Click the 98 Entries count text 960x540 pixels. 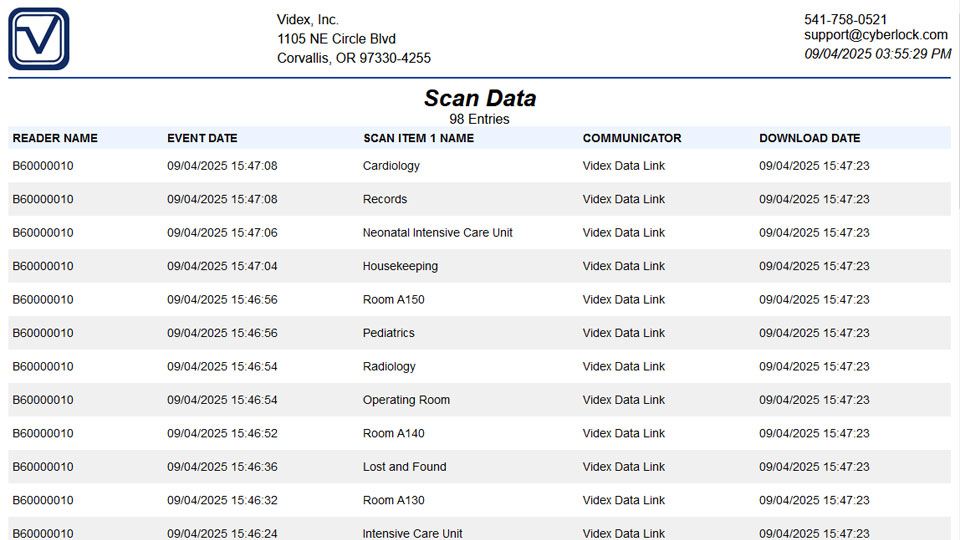click(x=480, y=119)
